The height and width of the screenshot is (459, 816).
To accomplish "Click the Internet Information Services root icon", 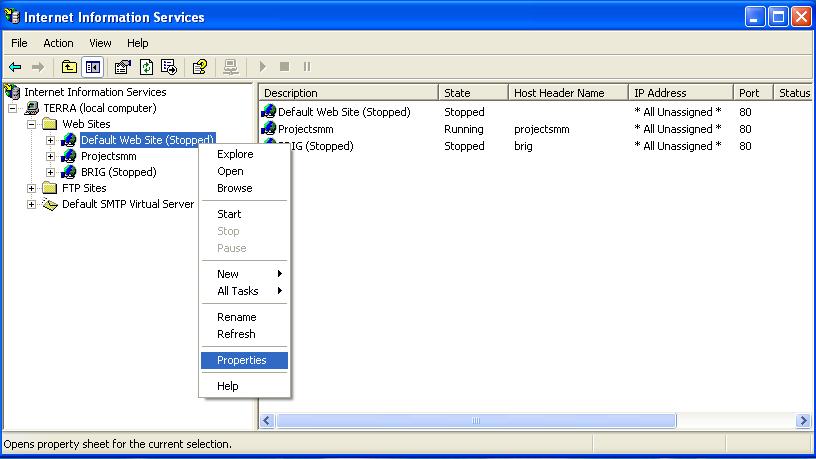I will [12, 92].
